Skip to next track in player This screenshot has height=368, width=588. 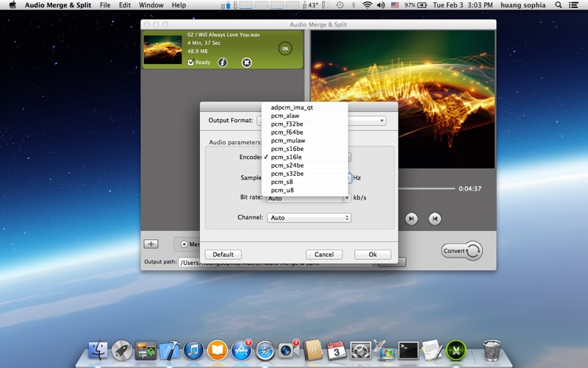click(412, 219)
